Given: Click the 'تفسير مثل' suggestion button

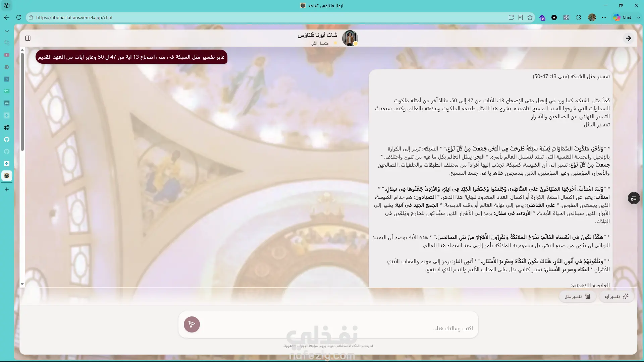Looking at the screenshot, I should coord(578,296).
